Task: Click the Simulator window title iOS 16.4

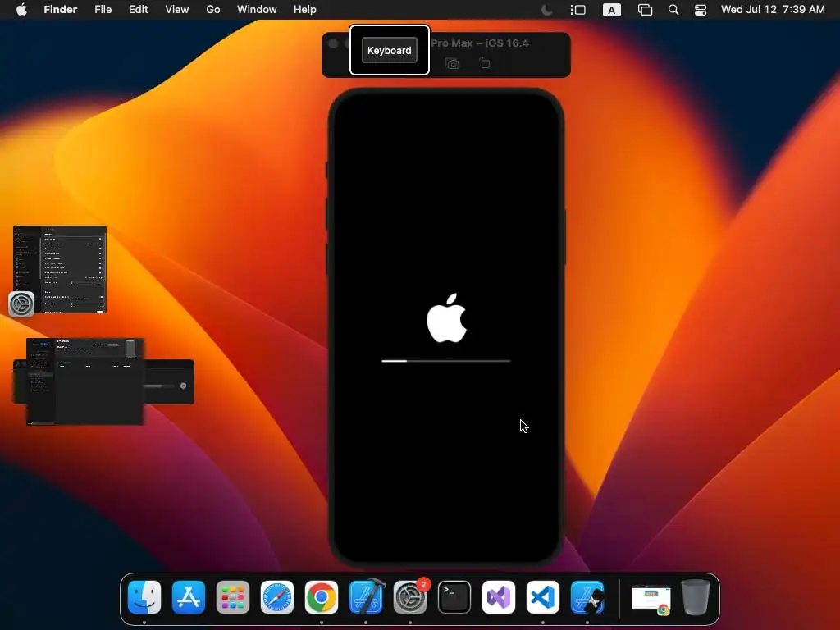Action: coord(479,43)
